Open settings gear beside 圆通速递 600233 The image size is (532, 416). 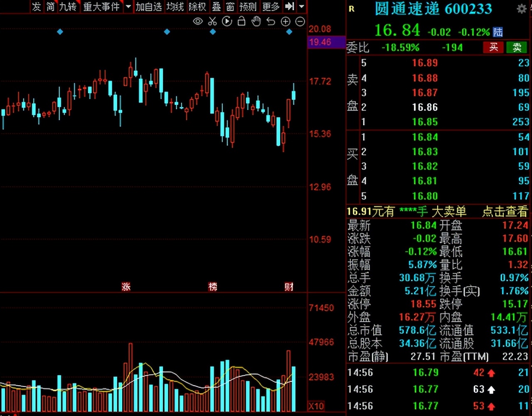coord(521,9)
